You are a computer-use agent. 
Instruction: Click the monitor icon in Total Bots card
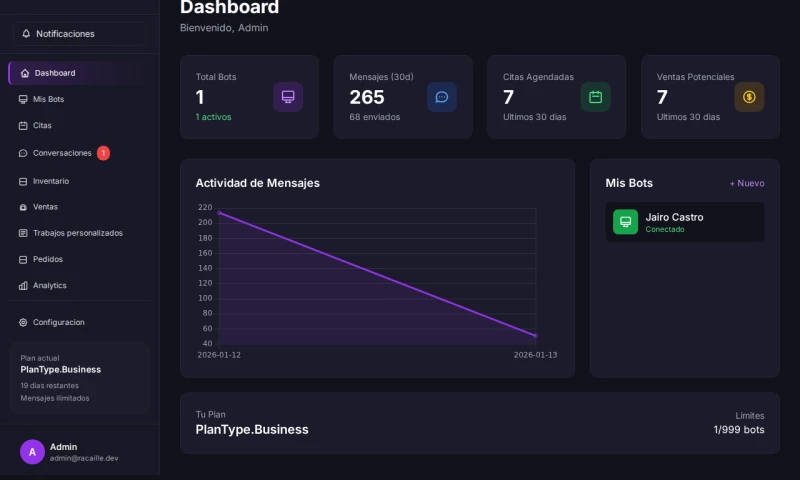(x=288, y=97)
